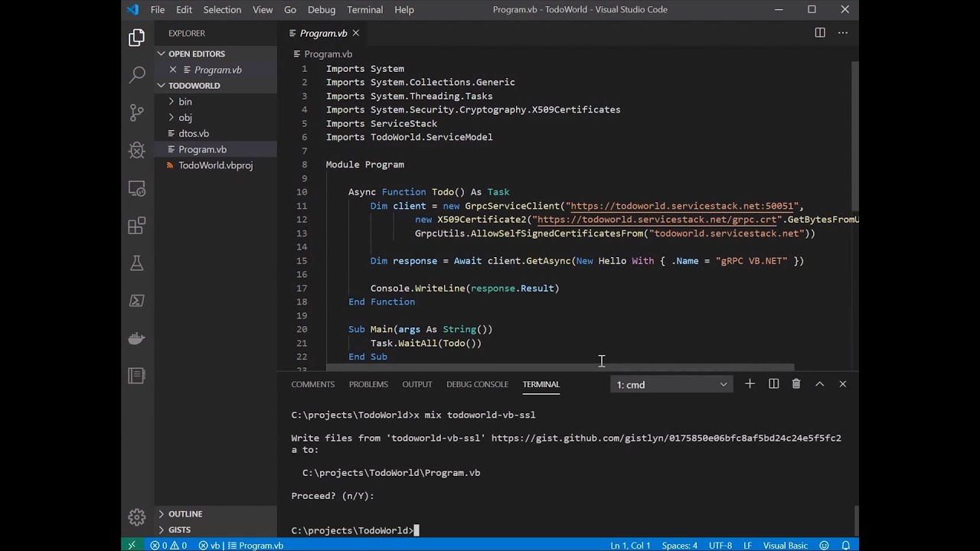Close the terminal panel
Image resolution: width=980 pixels, height=551 pixels.
(843, 384)
